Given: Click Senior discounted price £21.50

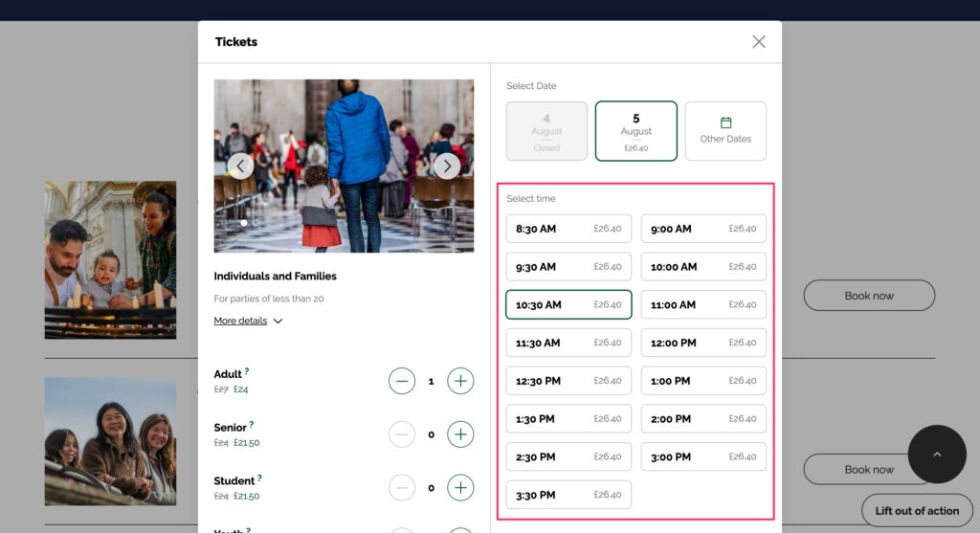Looking at the screenshot, I should tap(246, 442).
